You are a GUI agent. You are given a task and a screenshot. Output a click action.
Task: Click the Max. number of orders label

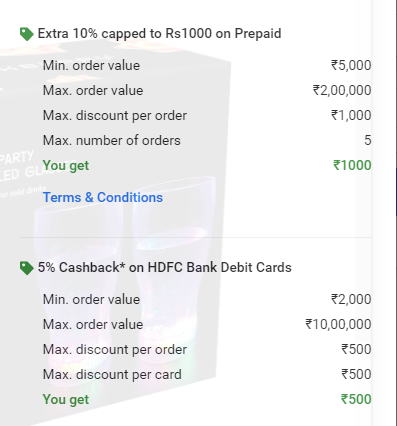tap(112, 140)
